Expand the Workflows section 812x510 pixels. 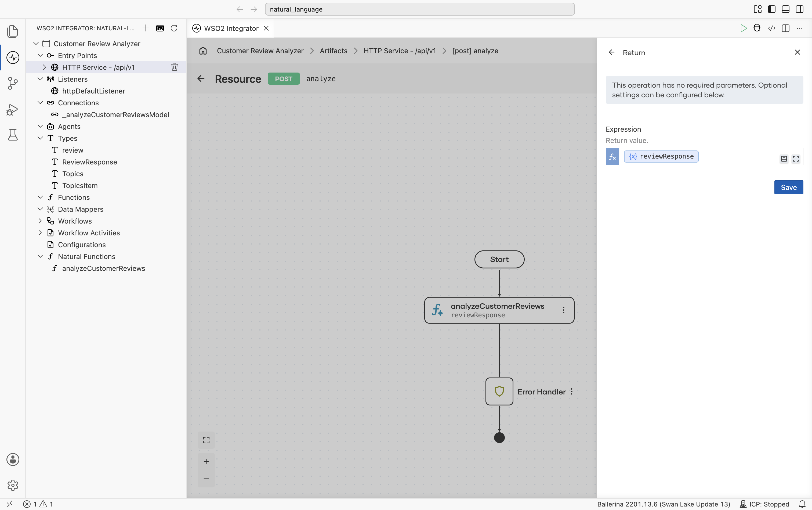point(40,221)
